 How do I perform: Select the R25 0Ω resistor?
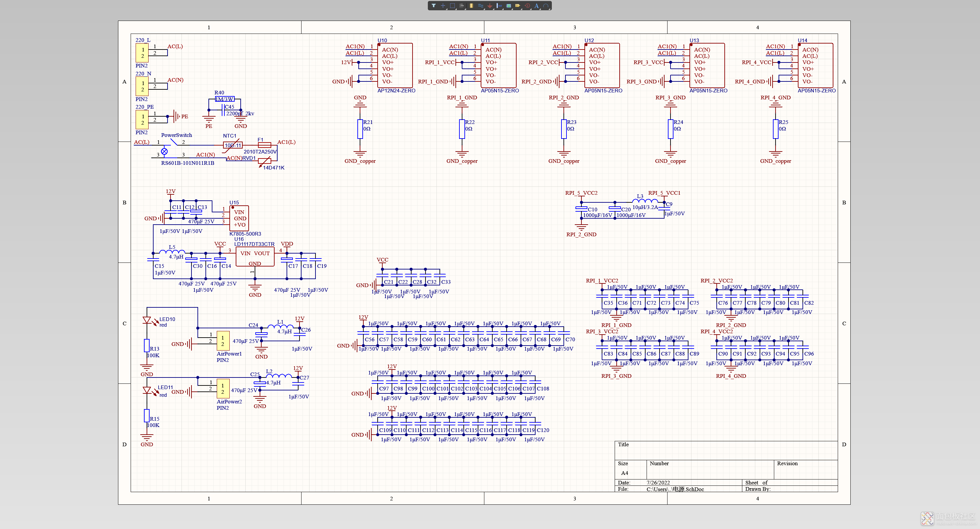[775, 129]
